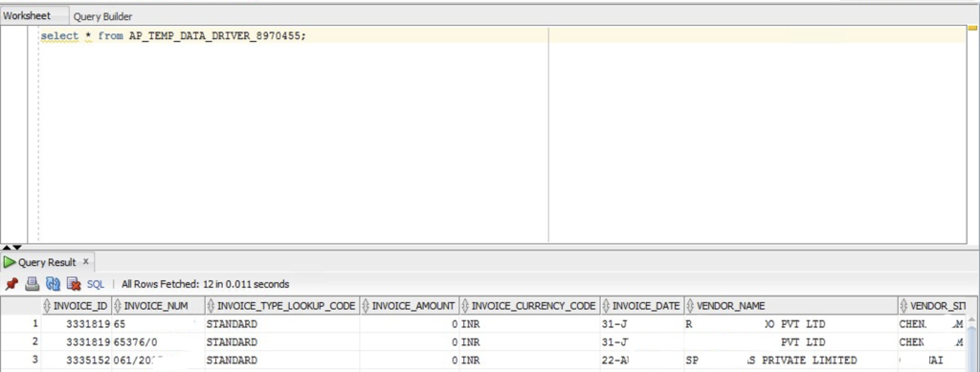The image size is (980, 372).
Task: Refresh the query result grid
Action: click(x=54, y=284)
